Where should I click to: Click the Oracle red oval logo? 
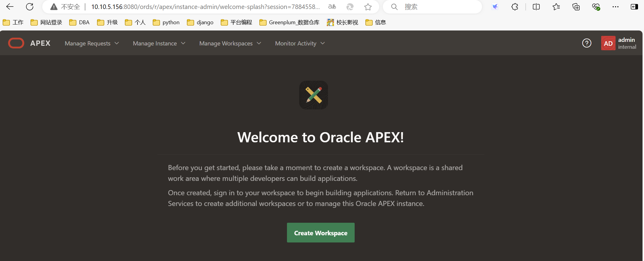pos(16,43)
